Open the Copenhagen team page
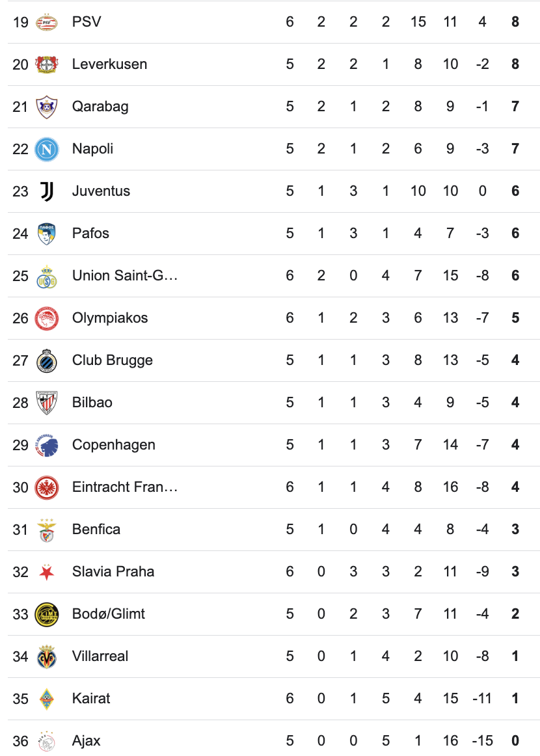The height and width of the screenshot is (756, 540). (113, 445)
